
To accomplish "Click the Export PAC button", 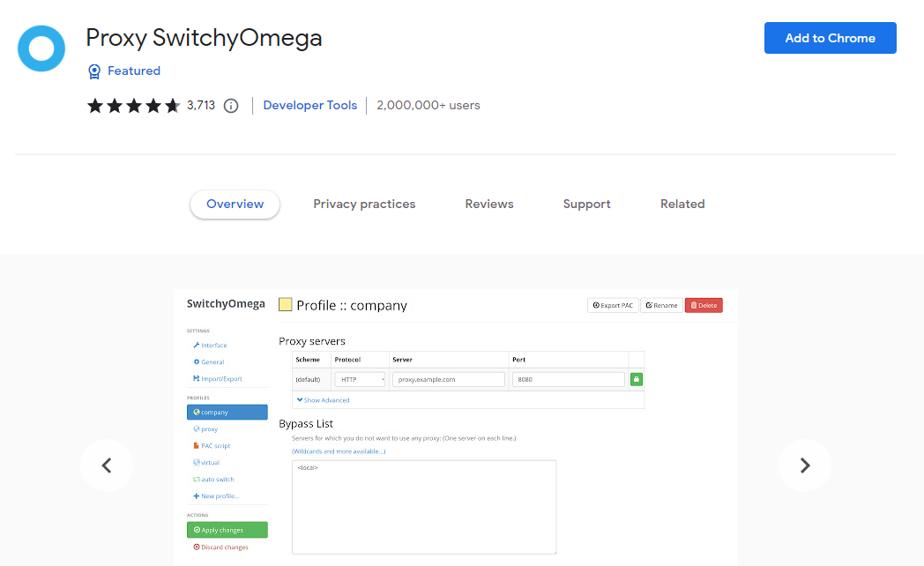I will click(x=613, y=305).
